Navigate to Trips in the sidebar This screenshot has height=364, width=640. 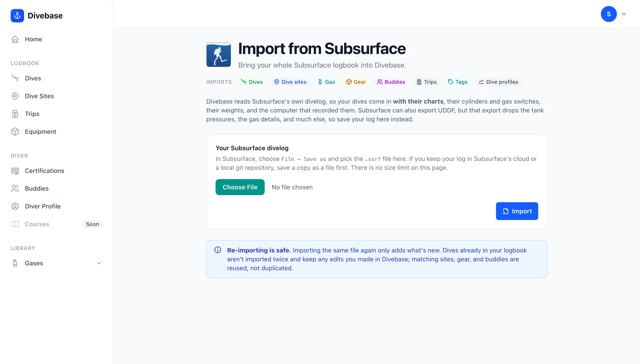pos(56,114)
